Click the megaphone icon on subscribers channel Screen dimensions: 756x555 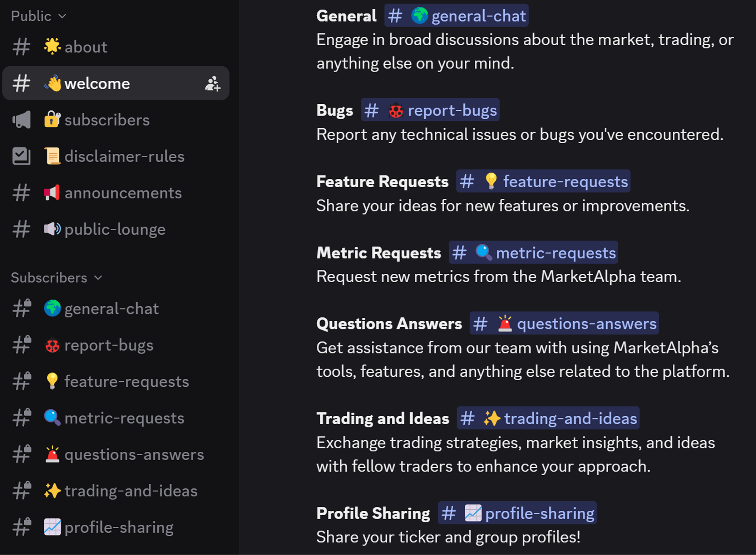click(21, 120)
